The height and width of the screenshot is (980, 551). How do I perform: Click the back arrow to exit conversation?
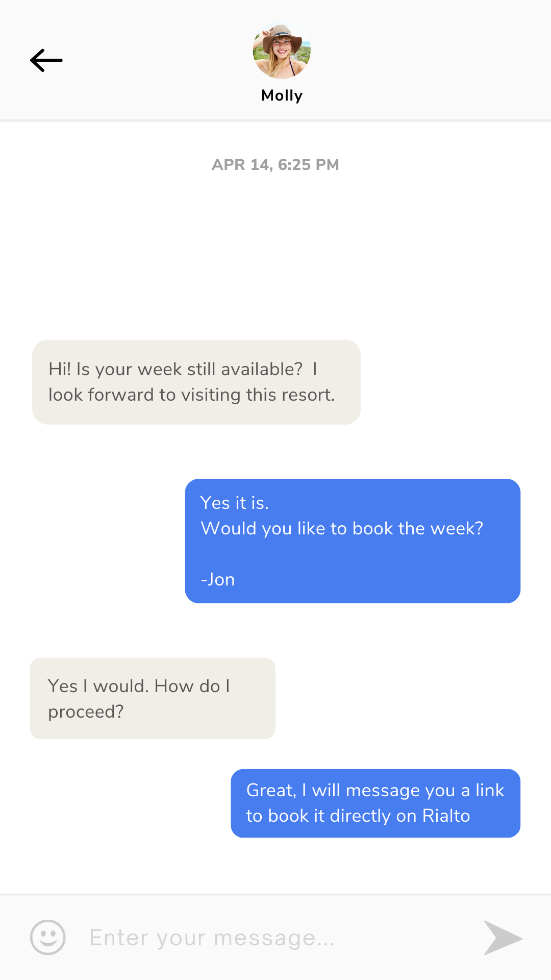pyautogui.click(x=46, y=60)
